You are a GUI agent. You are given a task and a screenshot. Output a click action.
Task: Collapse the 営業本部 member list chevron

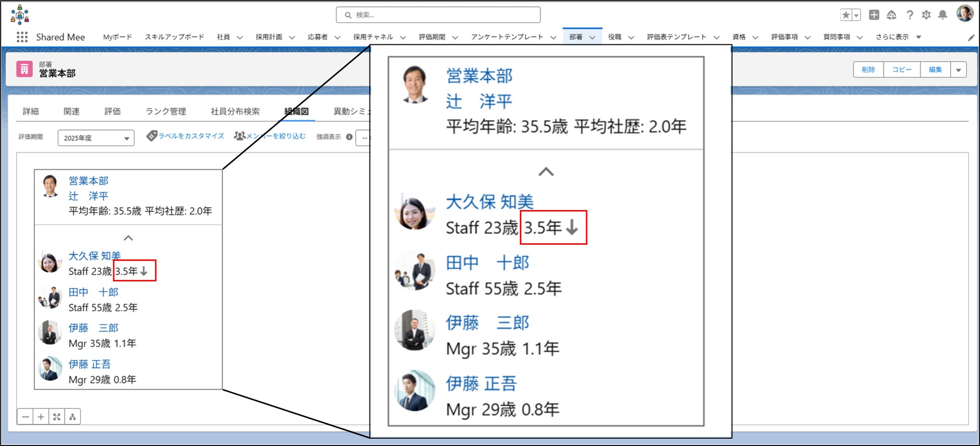[x=128, y=238]
